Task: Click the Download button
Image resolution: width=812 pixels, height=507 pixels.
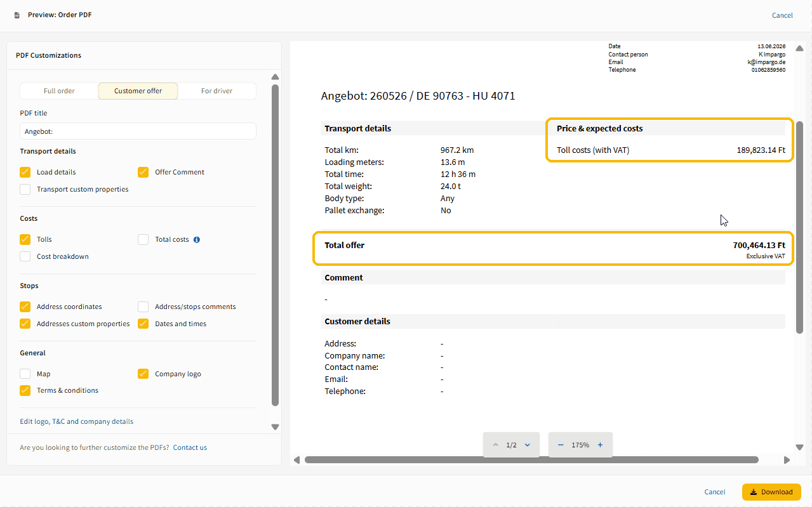Action: [x=771, y=492]
